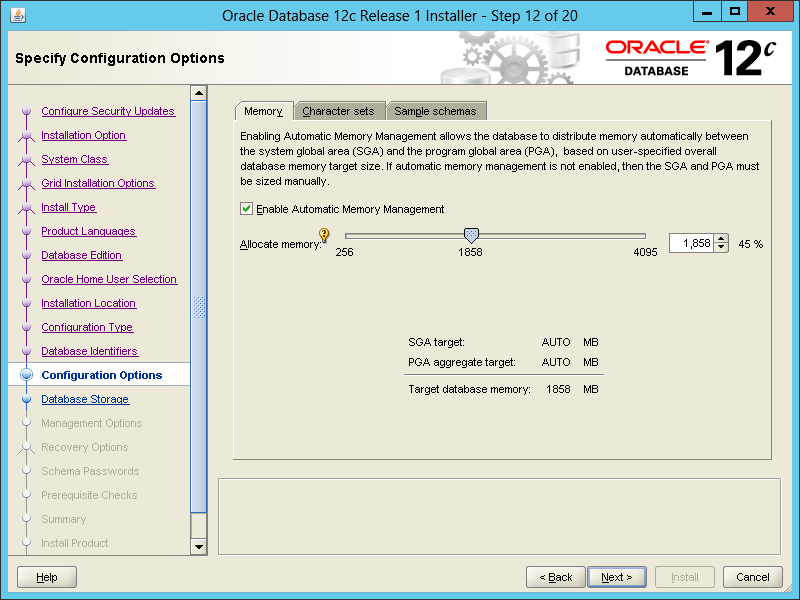Open the System Class step
Screen dimensions: 800x600
pos(74,159)
